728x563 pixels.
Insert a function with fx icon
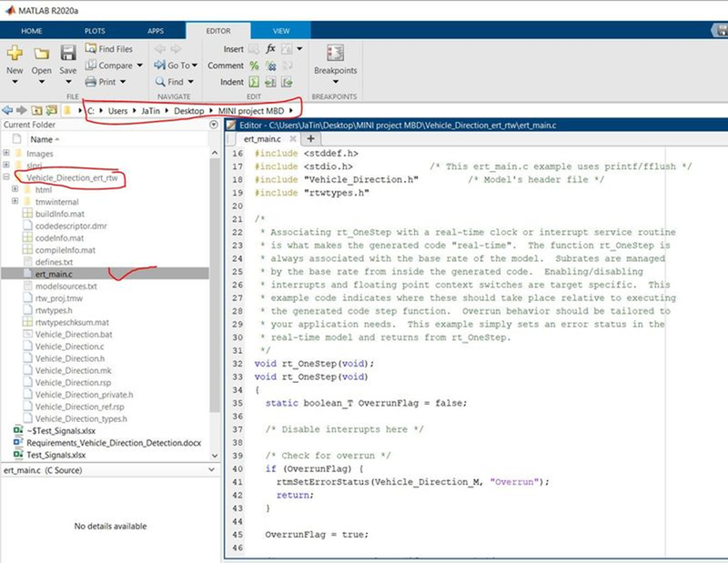(270, 49)
